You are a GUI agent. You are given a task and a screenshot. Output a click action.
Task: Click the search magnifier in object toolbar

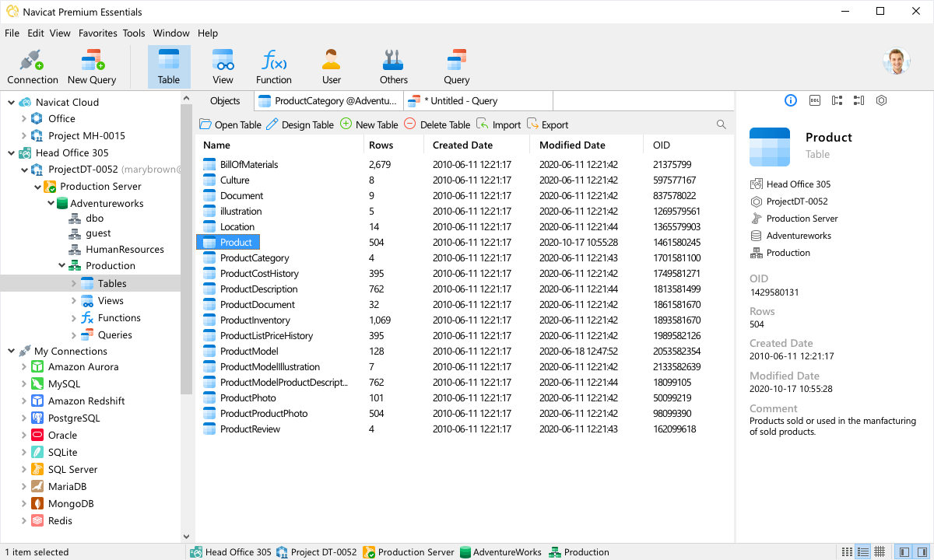722,124
